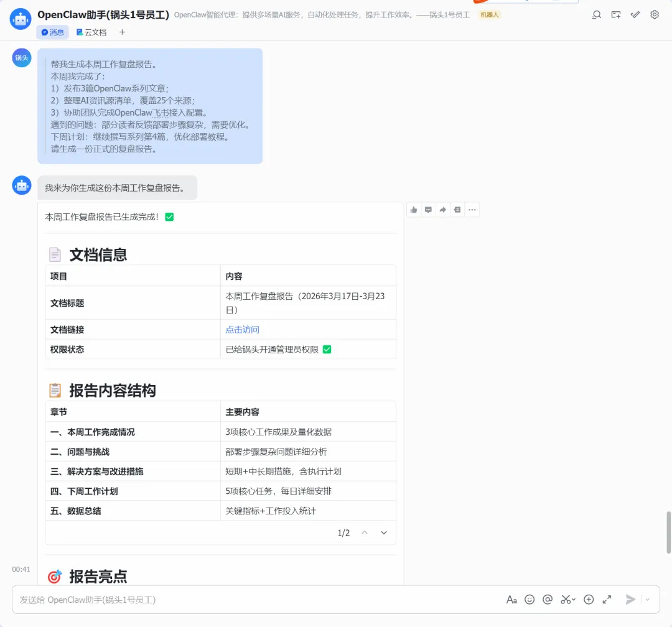Click the 三、解决方案与改进措施 row

[x=220, y=471]
